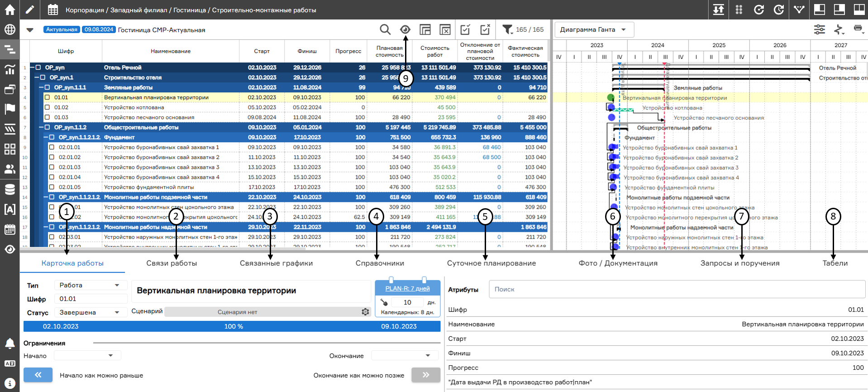The height and width of the screenshot is (392, 868).
Task: Click the table layout icon in toolbar
Action: [425, 29]
